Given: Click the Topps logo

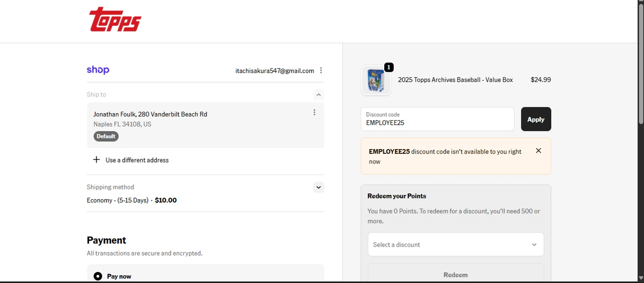Looking at the screenshot, I should tap(115, 20).
